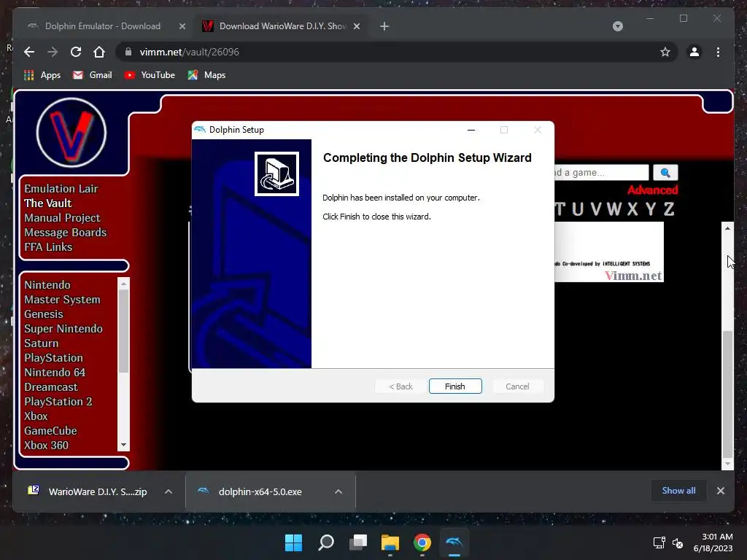Switch to Download WarioWare D.I.Y. tab

pos(281,26)
